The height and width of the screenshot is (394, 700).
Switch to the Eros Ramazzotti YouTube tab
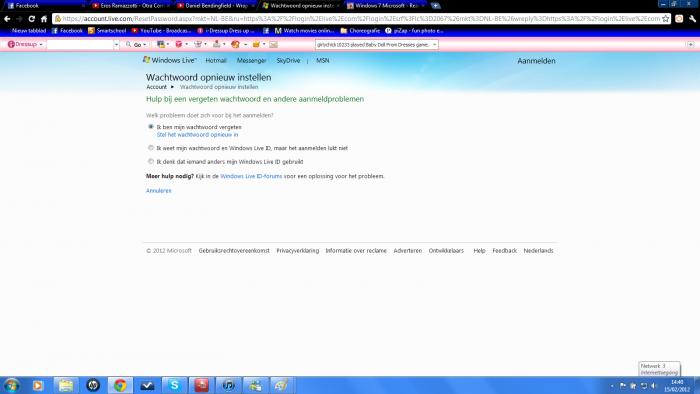pyautogui.click(x=130, y=6)
